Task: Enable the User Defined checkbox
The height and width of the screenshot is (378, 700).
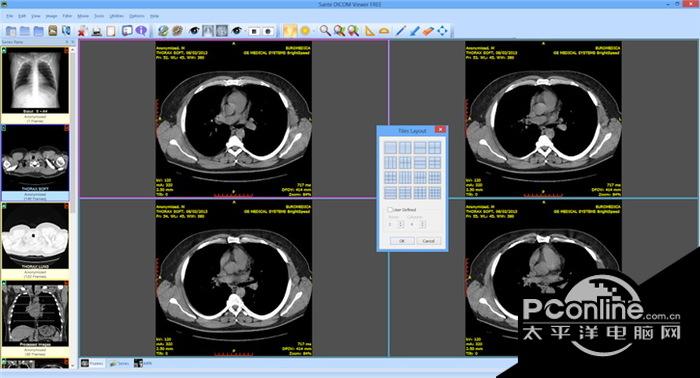Action: point(390,209)
